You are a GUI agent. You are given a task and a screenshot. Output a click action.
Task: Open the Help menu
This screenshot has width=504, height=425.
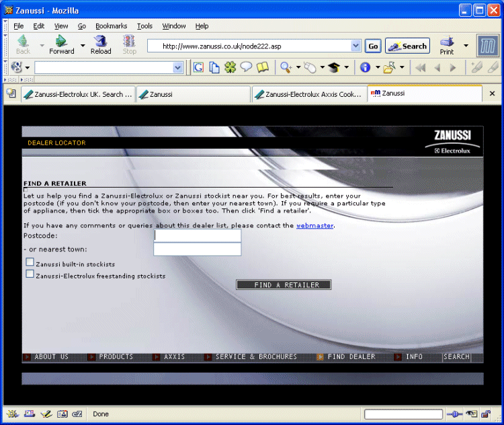202,26
